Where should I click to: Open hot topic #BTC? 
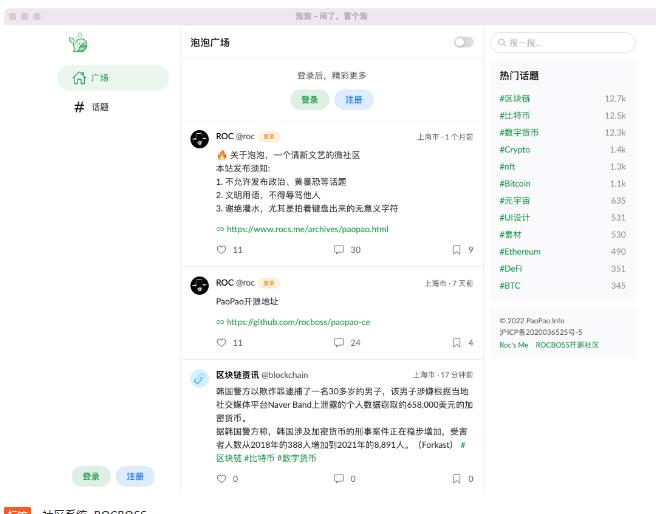point(510,286)
